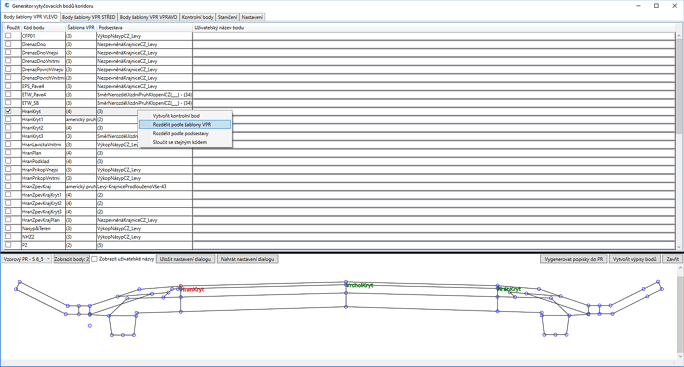
Task: Open the Vzorový PR dropdown
Action: (x=27, y=259)
